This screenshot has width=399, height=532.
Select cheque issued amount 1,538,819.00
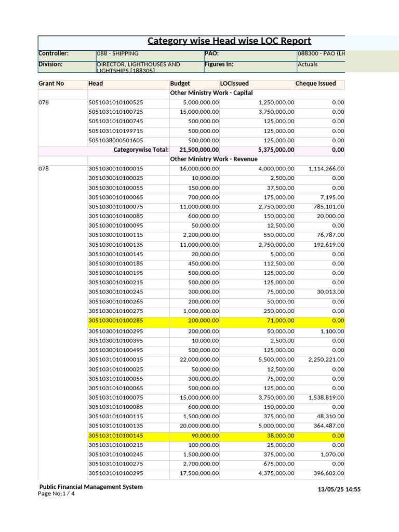(326, 397)
